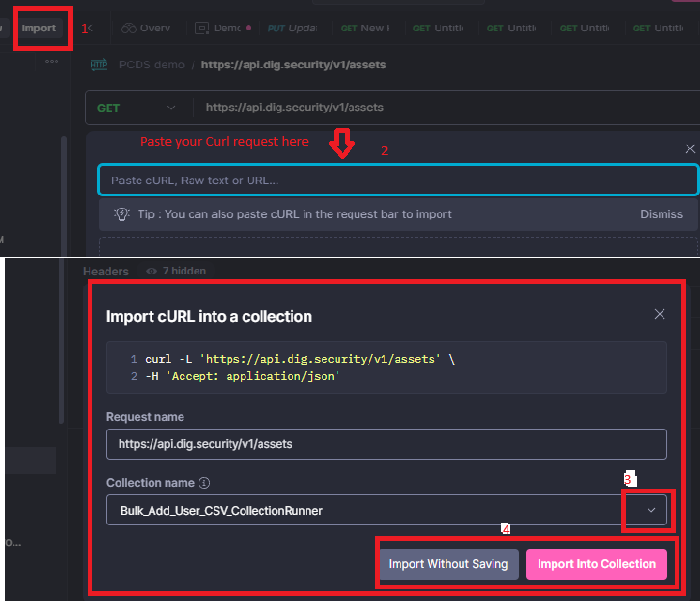Click the request title api.dig.security/v1/assets in breadcrumb
The height and width of the screenshot is (601, 700).
tap(294, 65)
